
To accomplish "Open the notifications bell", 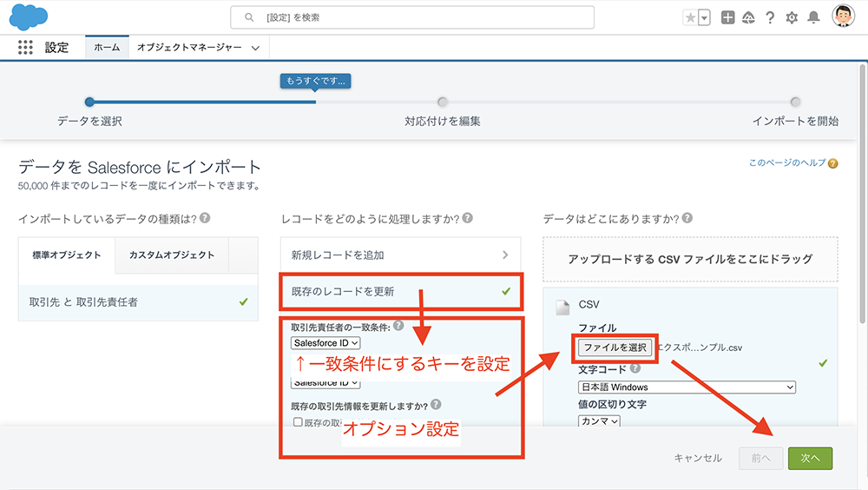I will (x=813, y=17).
